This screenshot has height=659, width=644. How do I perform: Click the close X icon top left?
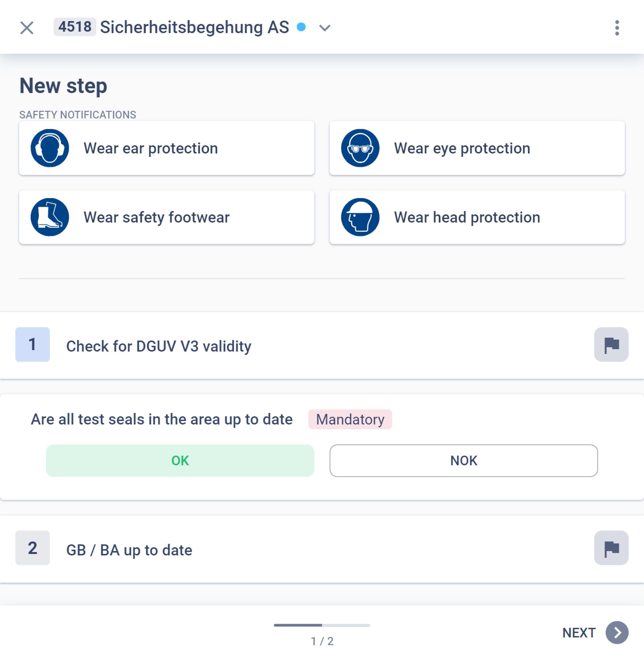(27, 27)
